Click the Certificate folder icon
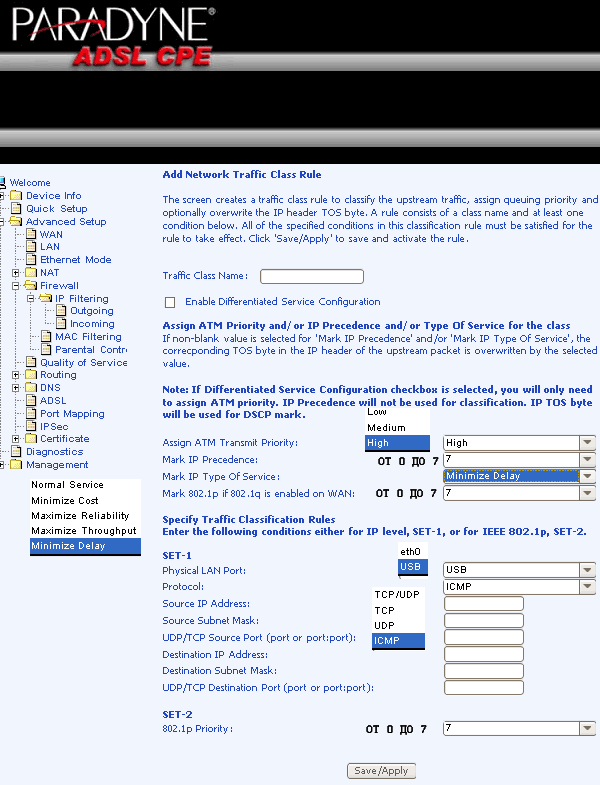Viewport: 600px width, 785px height. [31, 439]
